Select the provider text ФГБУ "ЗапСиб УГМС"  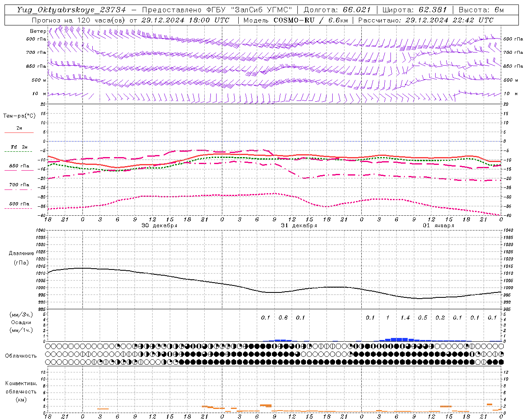(x=249, y=10)
